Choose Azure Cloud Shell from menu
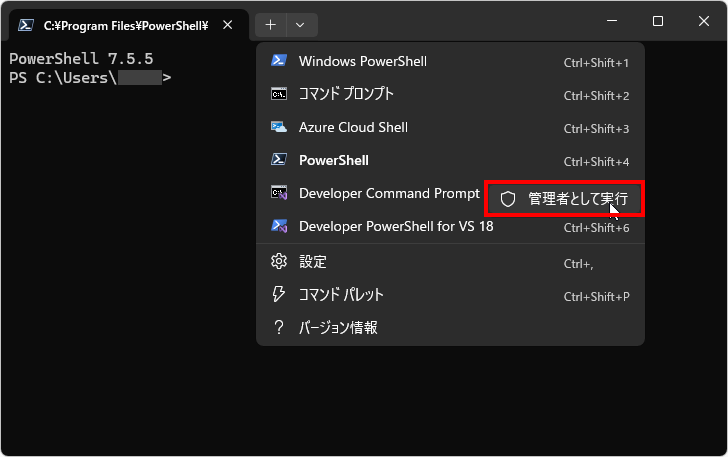The height and width of the screenshot is (457, 728). 353,127
